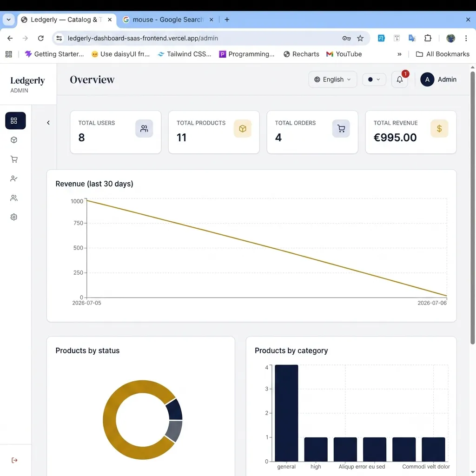The height and width of the screenshot is (476, 476).
Task: Click the browser forward arrow
Action: [x=25, y=38]
